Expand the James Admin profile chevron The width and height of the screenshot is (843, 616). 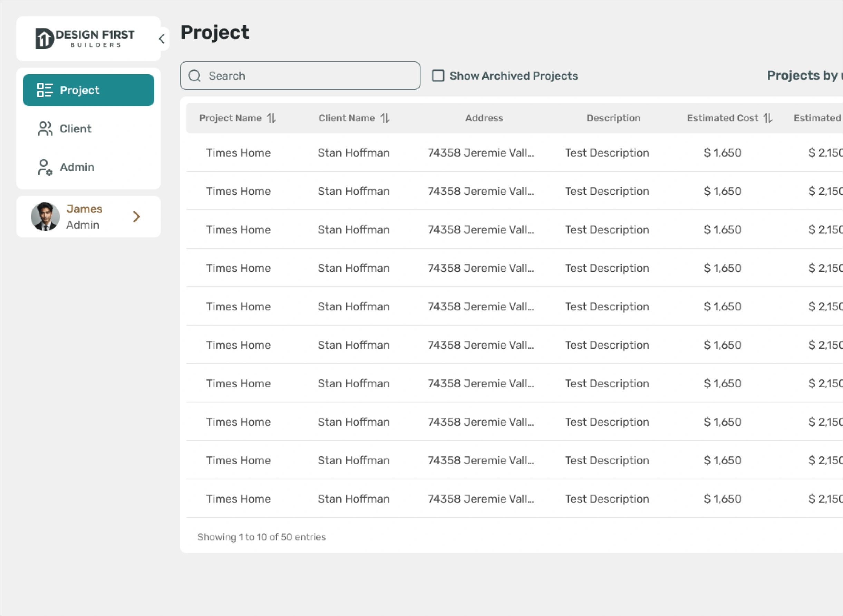(137, 217)
